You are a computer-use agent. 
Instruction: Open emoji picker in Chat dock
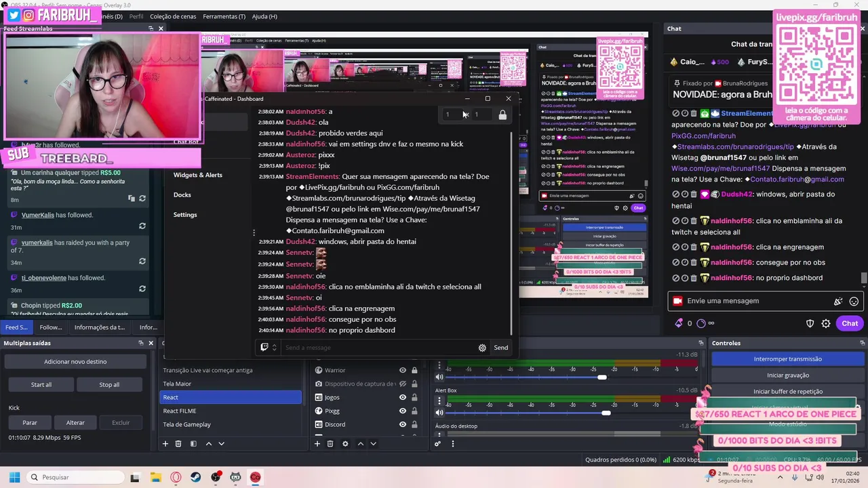tap(854, 301)
